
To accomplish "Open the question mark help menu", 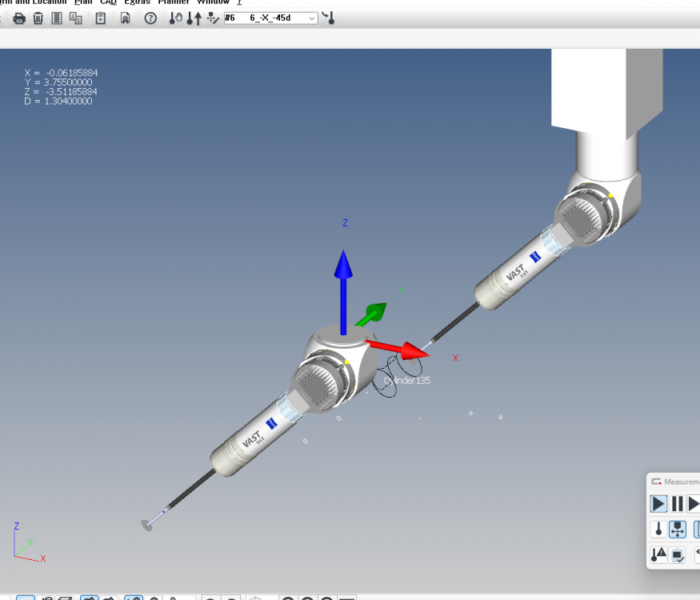I will (x=239, y=2).
